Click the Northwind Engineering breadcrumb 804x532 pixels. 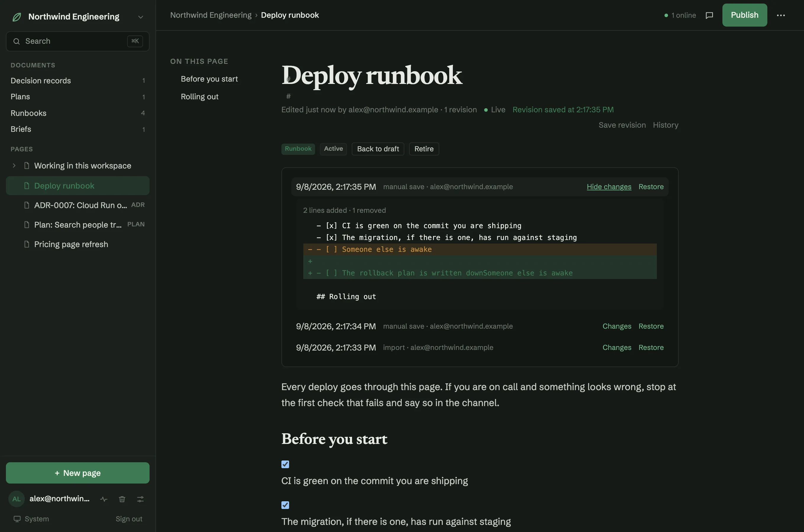[x=211, y=15]
